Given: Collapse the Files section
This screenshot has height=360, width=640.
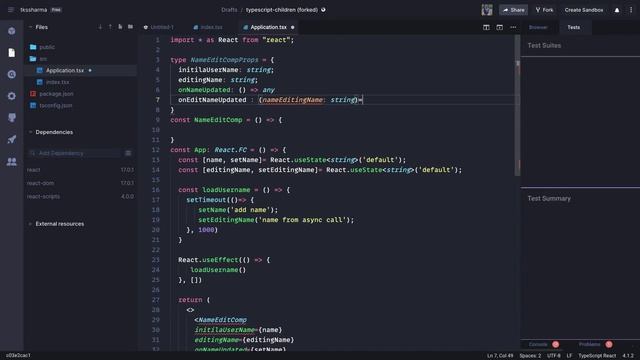Looking at the screenshot, I should pos(30,27).
